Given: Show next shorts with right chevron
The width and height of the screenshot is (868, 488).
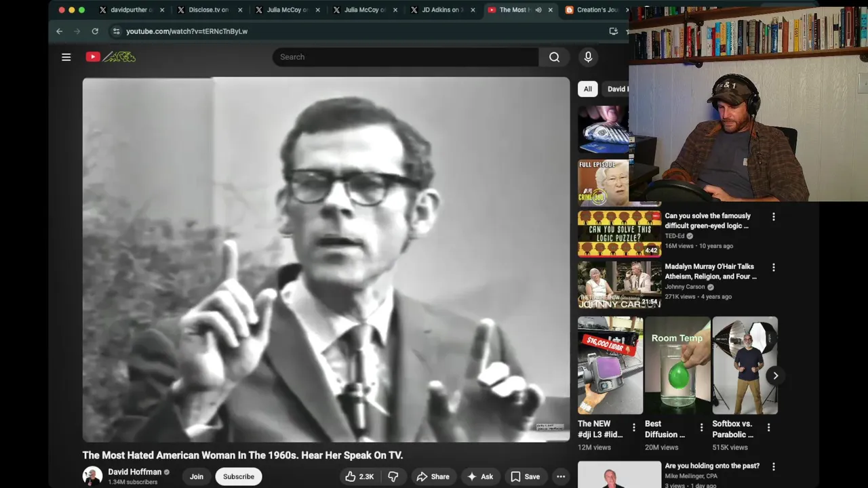Looking at the screenshot, I should 775,375.
